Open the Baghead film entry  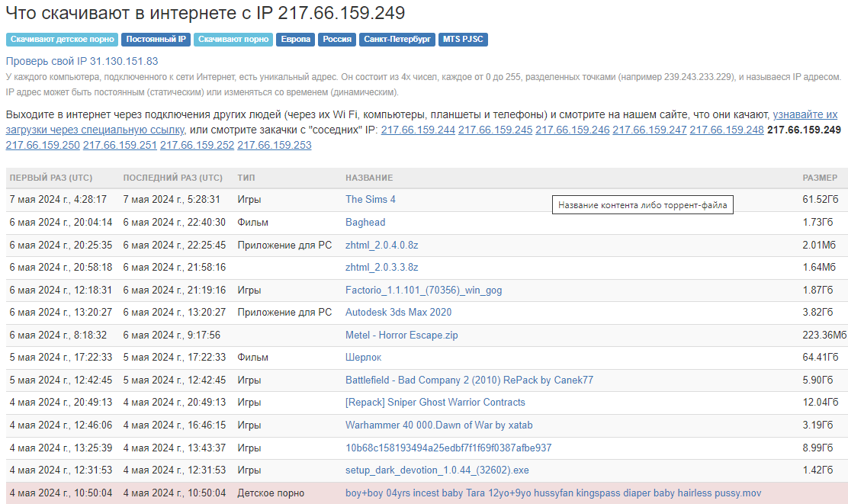[x=365, y=222]
